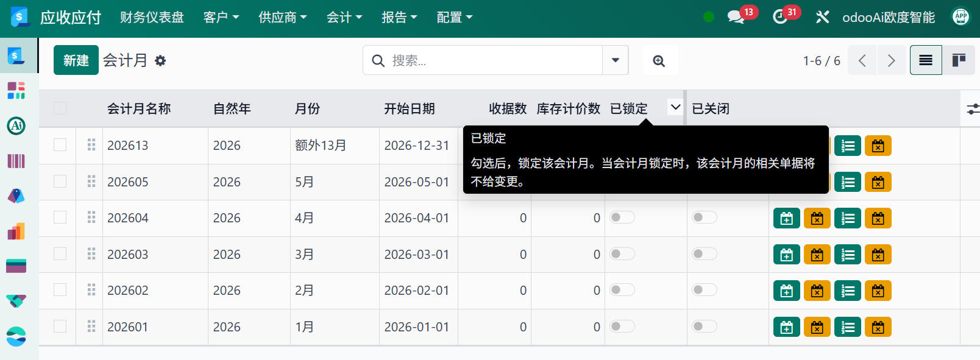Switch to list view
The width and height of the screenshot is (980, 360).
click(x=926, y=60)
